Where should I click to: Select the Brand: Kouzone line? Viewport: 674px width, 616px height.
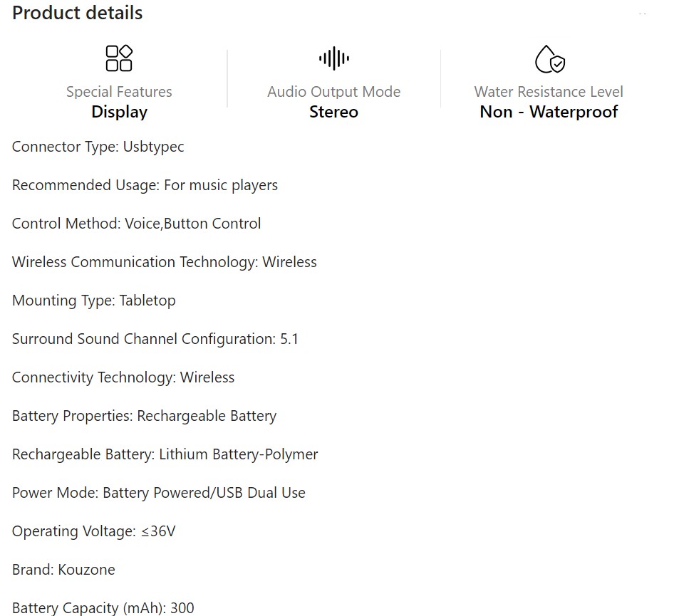(63, 570)
